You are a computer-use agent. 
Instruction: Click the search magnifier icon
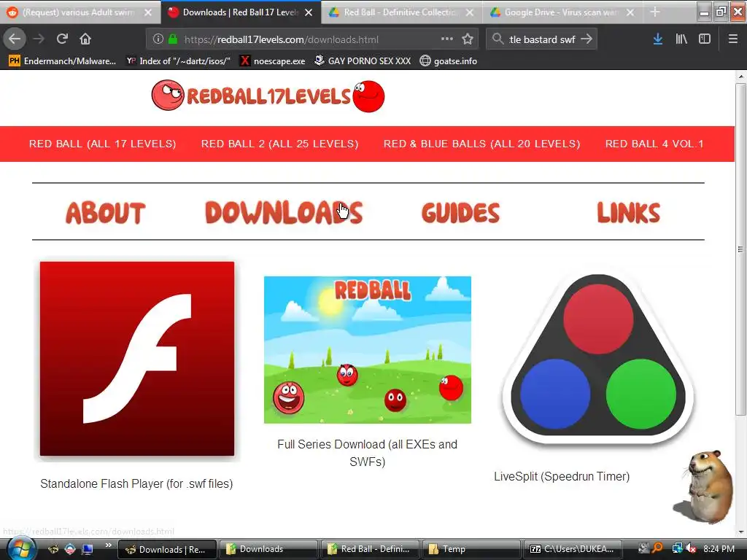click(498, 39)
